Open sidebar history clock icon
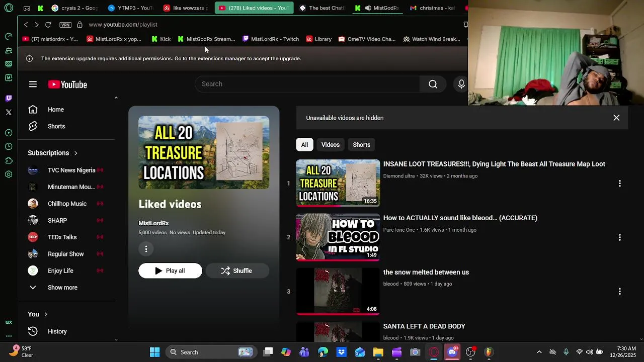Viewport: 644px width, 362px height. click(x=9, y=147)
